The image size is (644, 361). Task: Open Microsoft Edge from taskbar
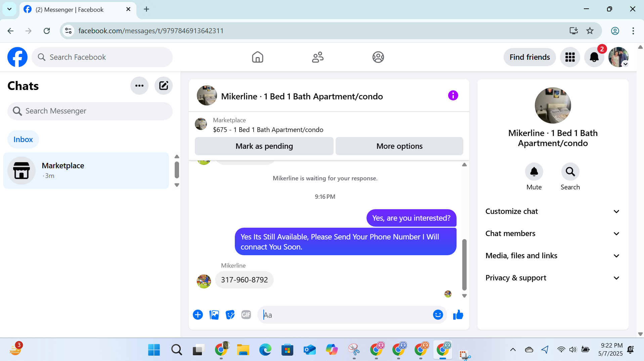pyautogui.click(x=265, y=350)
